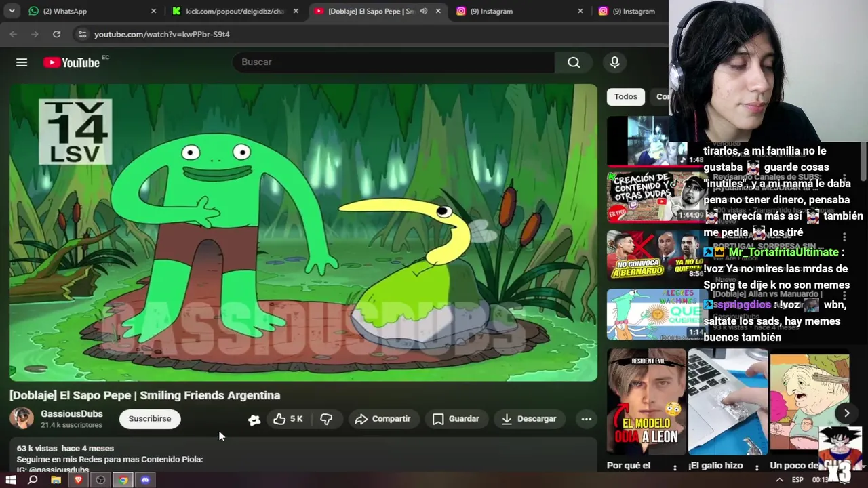Viewport: 868px width, 488px height.
Task: Click '21.4 k suscriptores' text
Action: coord(71,425)
